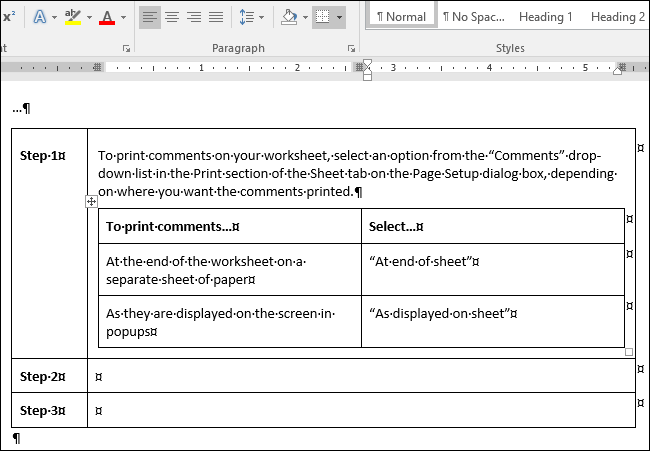Click the right indent marker on ruler
The image size is (650, 451).
pos(617,71)
